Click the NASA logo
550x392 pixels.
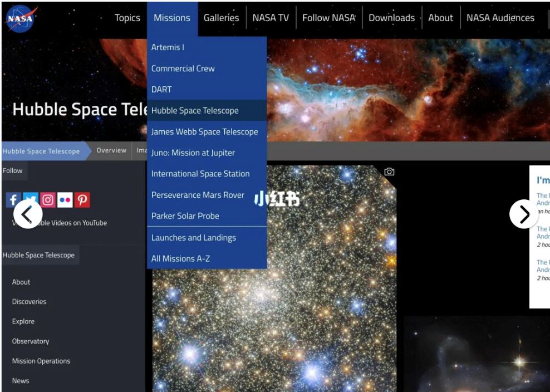(21, 19)
